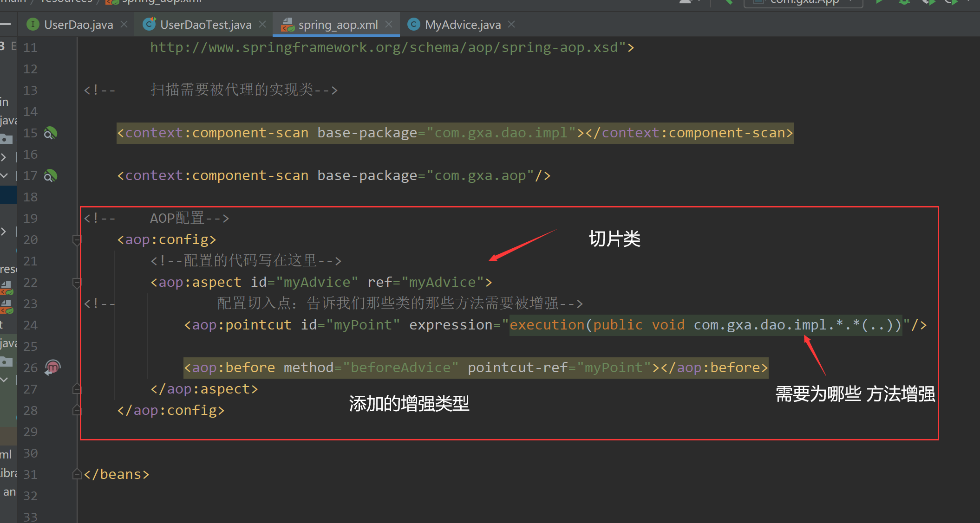Click the advice method gutter icon on line 26
This screenshot has width=980, height=523.
pos(52,367)
